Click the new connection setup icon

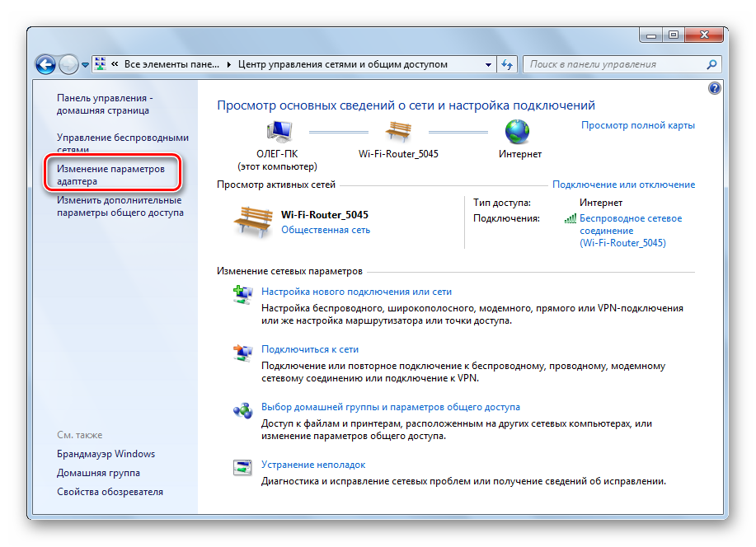(242, 294)
